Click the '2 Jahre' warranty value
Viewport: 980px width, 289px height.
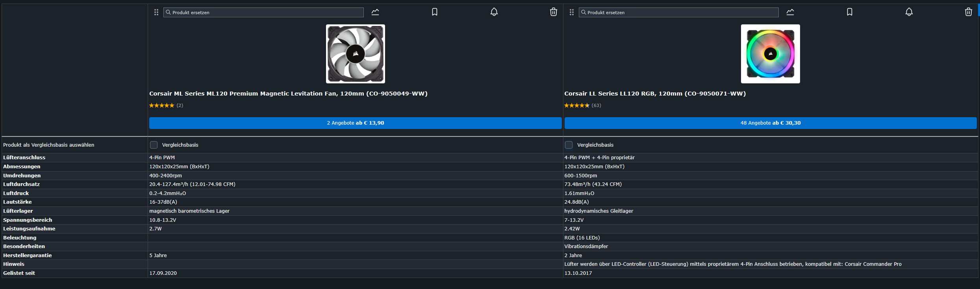point(573,256)
